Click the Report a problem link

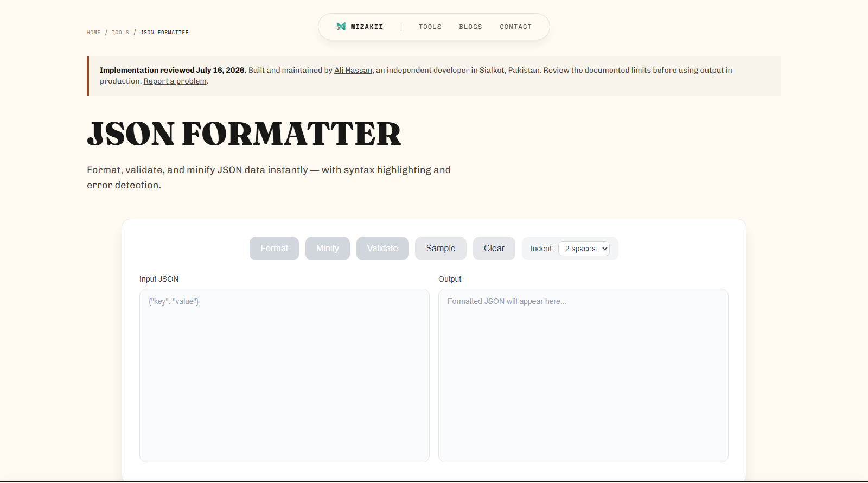pyautogui.click(x=175, y=81)
